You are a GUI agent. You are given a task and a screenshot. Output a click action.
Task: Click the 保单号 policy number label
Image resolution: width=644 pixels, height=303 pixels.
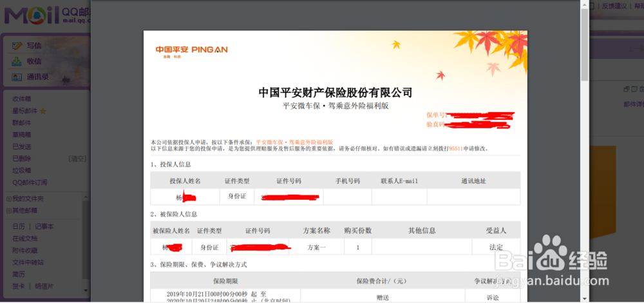[x=436, y=115]
